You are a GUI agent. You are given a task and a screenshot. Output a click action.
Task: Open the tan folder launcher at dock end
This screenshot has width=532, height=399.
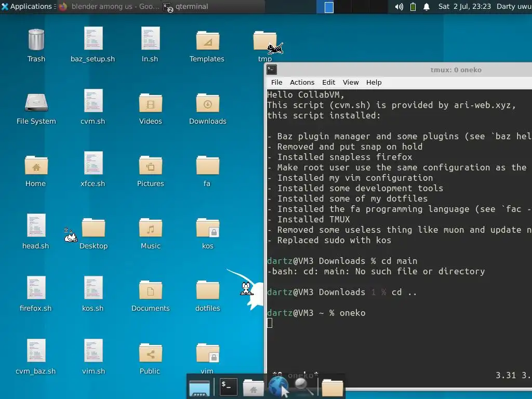(332, 388)
